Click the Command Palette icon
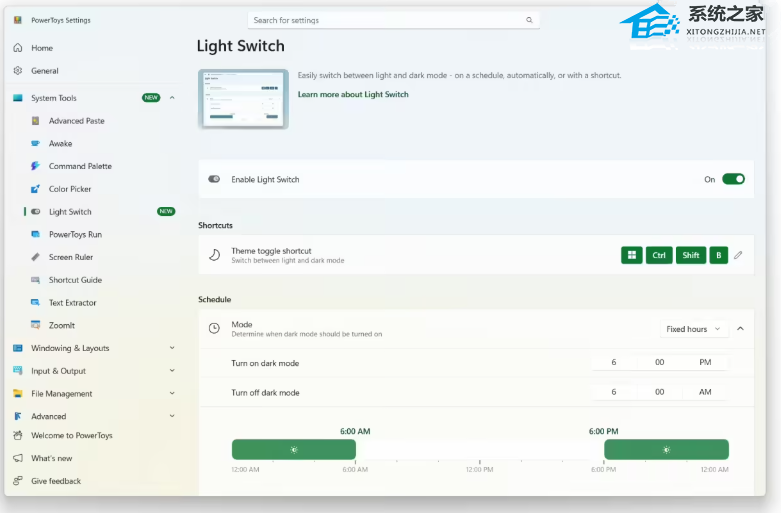 35,166
